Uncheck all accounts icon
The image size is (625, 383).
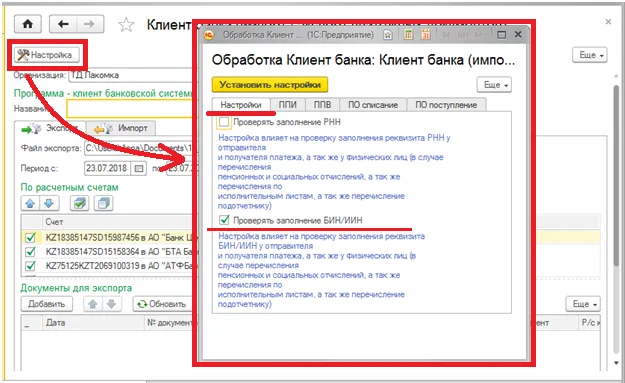103,204
